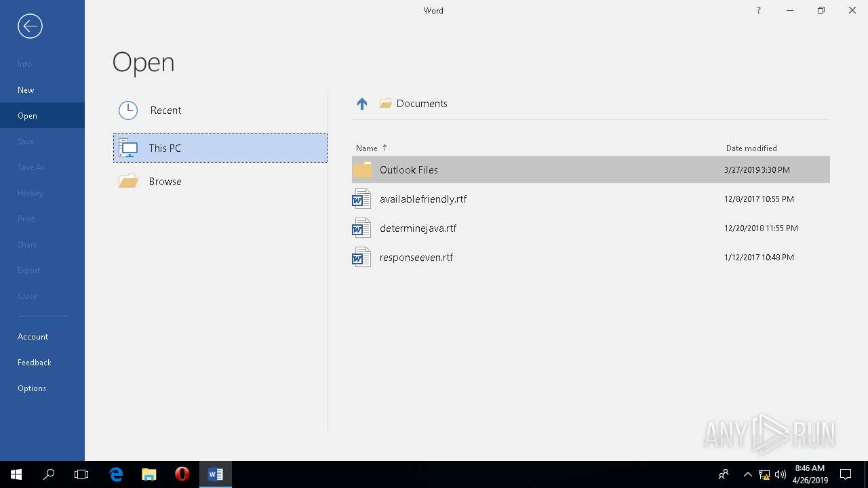
Task: Open the Action Center notifications icon
Action: point(846,474)
